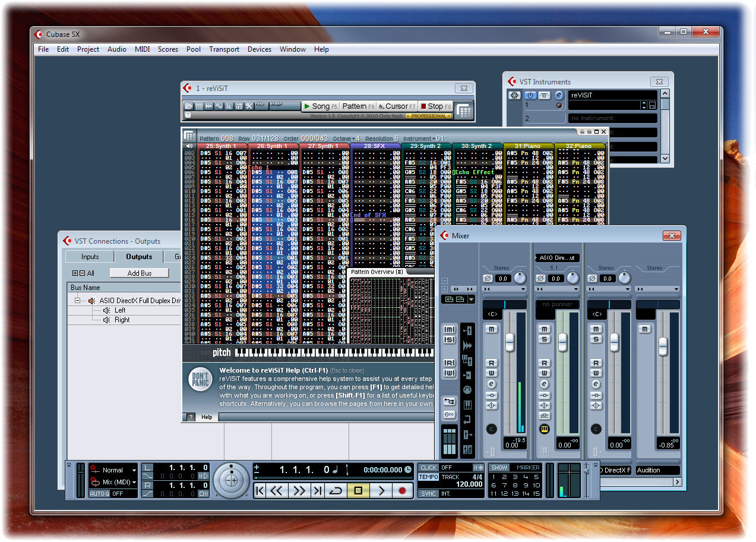Click Song F5 play button in reViSiT
This screenshot has width=756, height=542.
pyautogui.click(x=320, y=106)
